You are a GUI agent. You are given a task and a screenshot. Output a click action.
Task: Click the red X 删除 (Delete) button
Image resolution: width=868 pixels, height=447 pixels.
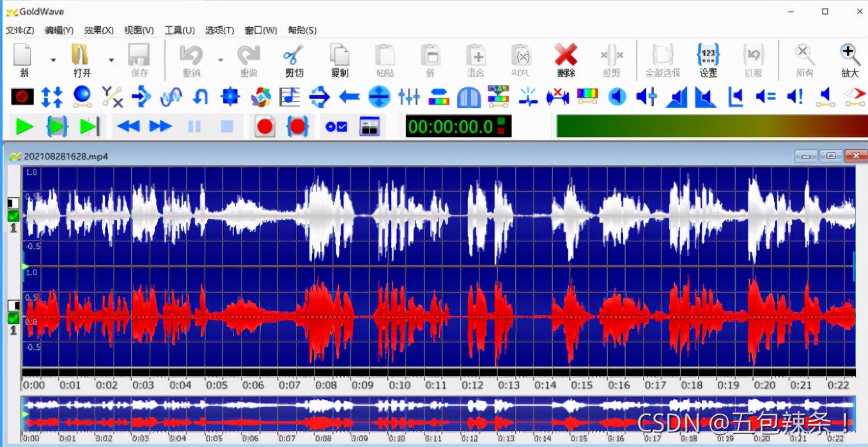point(566,60)
